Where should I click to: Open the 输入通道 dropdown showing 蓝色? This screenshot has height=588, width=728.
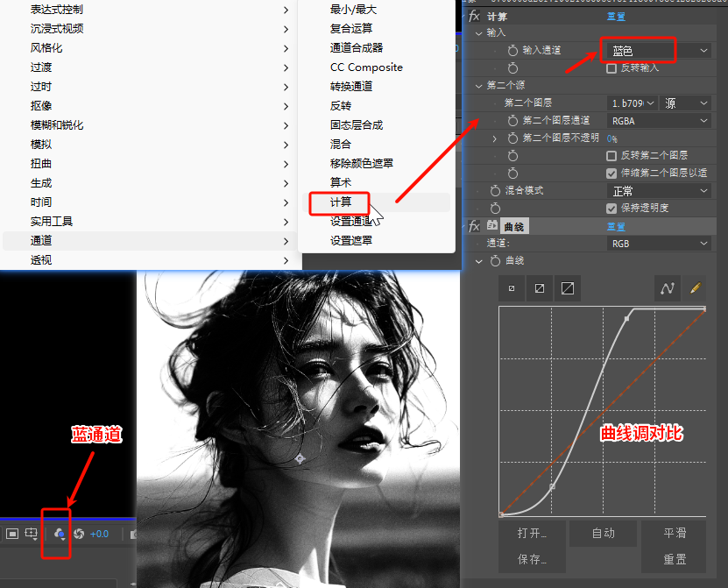[659, 50]
